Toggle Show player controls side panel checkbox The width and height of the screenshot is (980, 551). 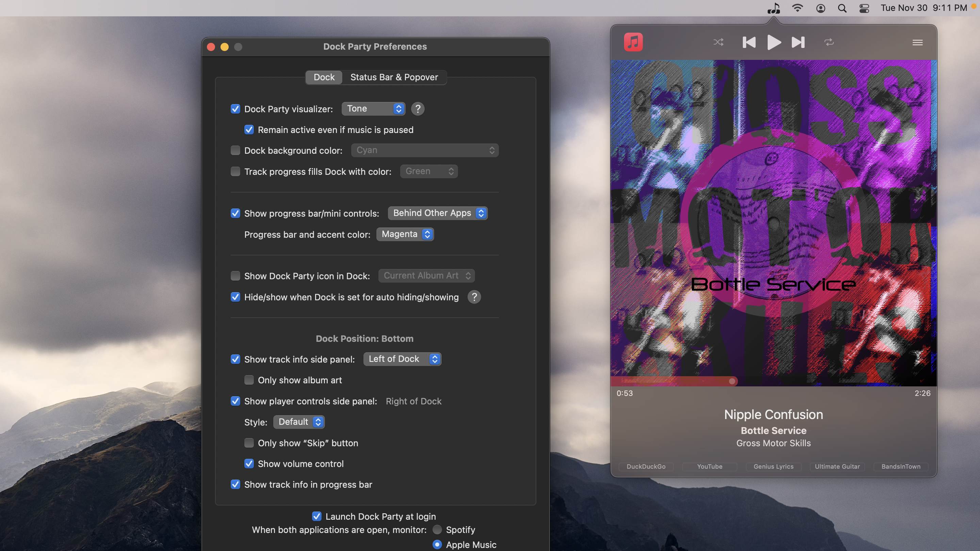[x=235, y=401]
